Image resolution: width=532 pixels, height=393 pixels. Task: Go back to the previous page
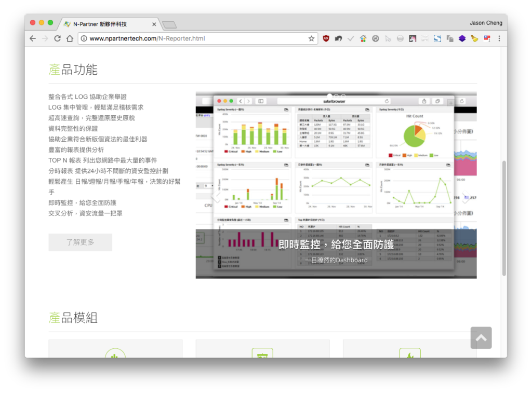click(33, 38)
